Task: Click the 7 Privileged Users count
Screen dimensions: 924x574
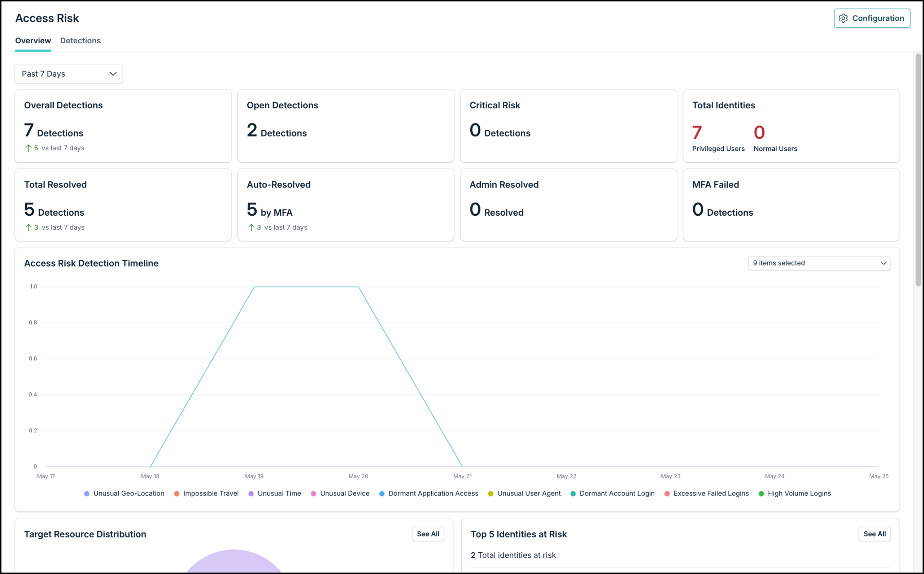Action: [x=697, y=133]
